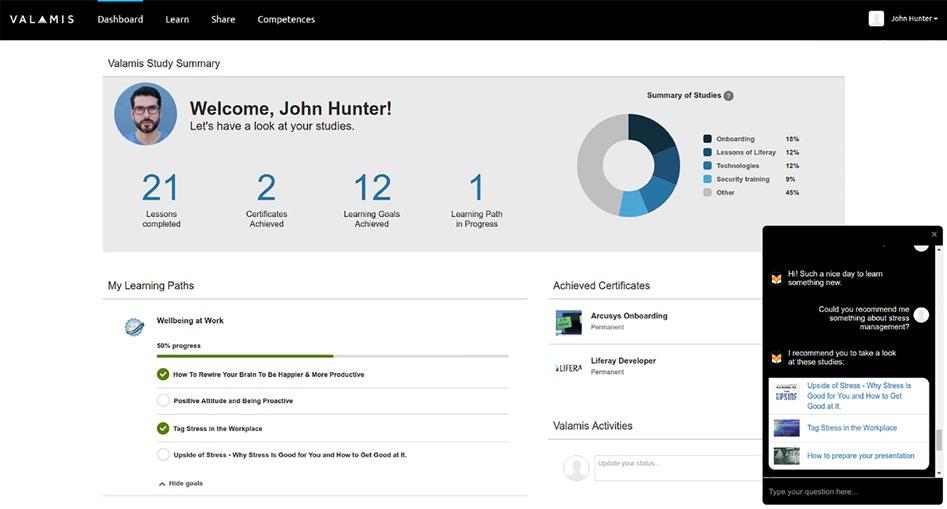Click the 1 Learning Path in Progress figure
Screen dimensions: 947x509
[x=477, y=188]
